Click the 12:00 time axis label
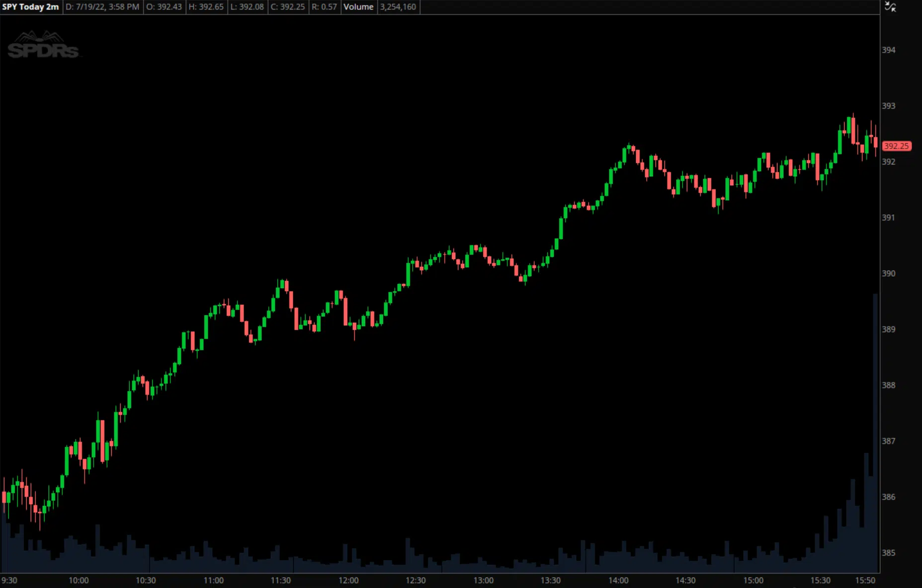Image resolution: width=922 pixels, height=588 pixels. tap(348, 581)
